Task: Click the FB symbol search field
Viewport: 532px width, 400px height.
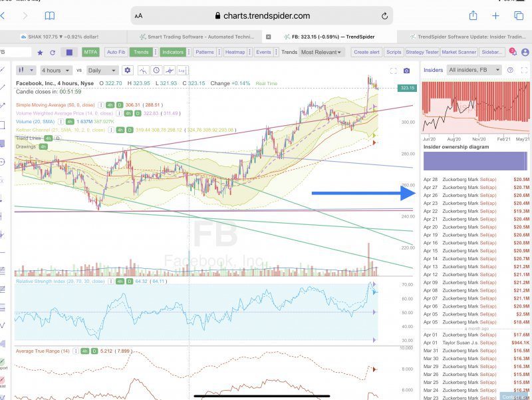Action: click(15, 53)
